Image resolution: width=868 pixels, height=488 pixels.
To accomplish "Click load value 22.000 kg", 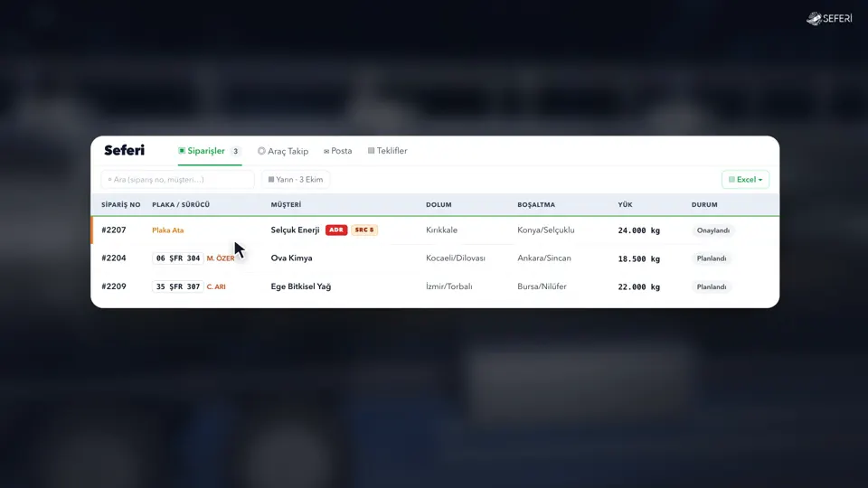I will click(639, 287).
